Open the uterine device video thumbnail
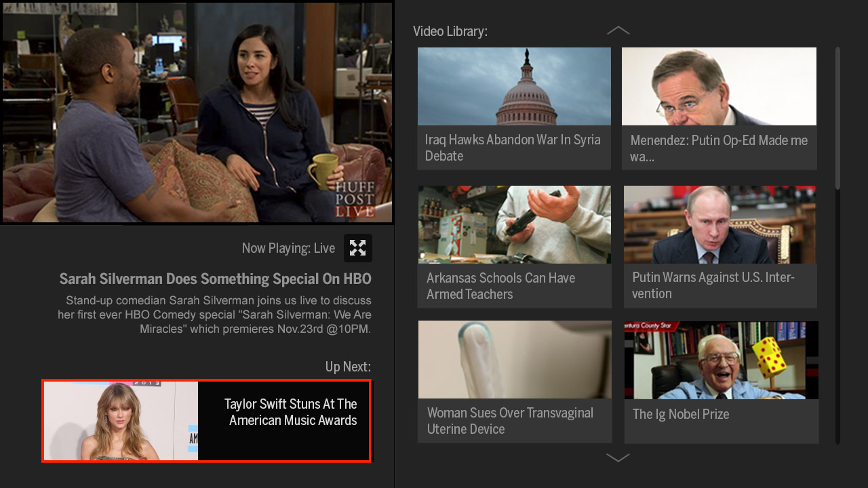Screen dimensions: 868x488 pos(515,360)
